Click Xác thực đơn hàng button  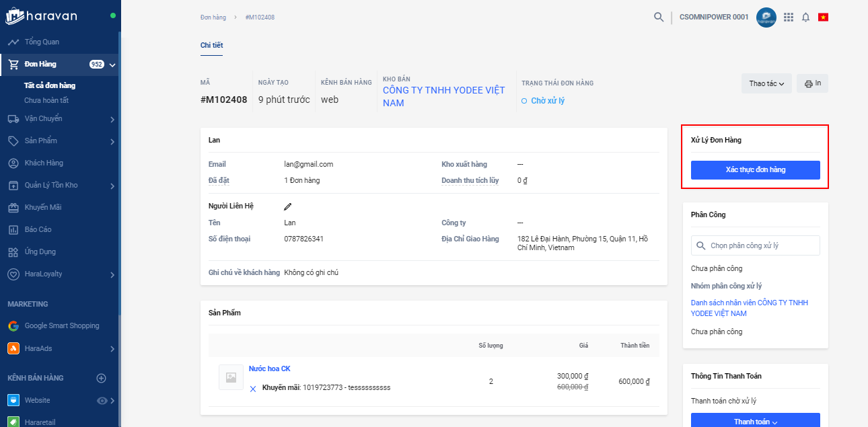pos(755,170)
